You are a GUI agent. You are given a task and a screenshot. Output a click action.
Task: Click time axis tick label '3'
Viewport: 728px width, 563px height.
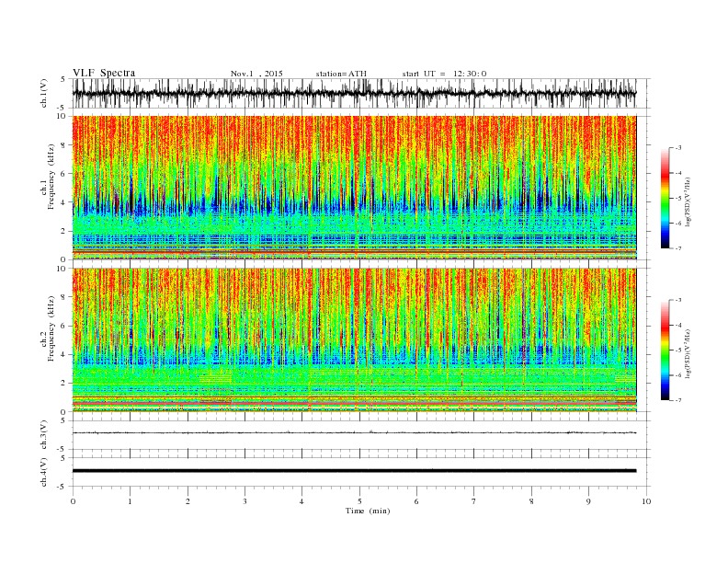(x=245, y=501)
